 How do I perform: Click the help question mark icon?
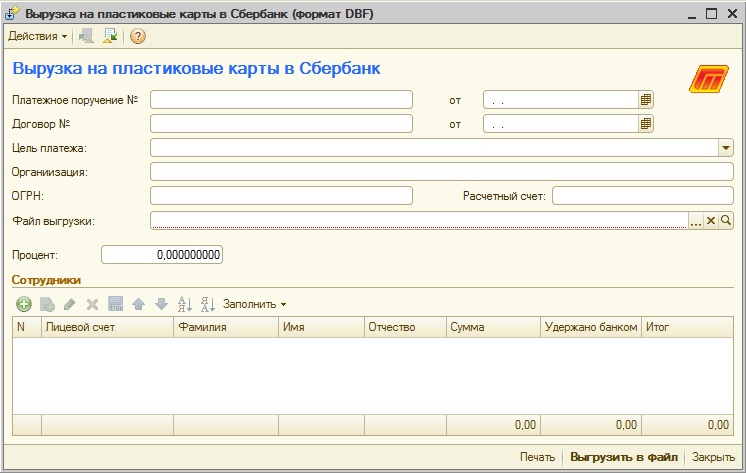point(138,37)
